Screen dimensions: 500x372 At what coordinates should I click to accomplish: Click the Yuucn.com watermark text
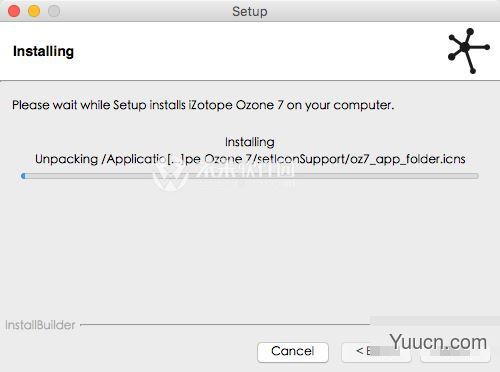pos(438,342)
